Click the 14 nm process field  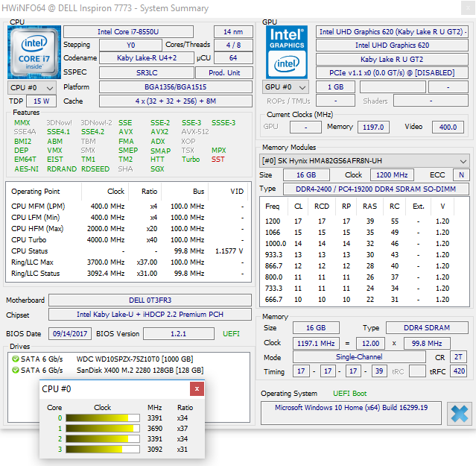pyautogui.click(x=233, y=31)
